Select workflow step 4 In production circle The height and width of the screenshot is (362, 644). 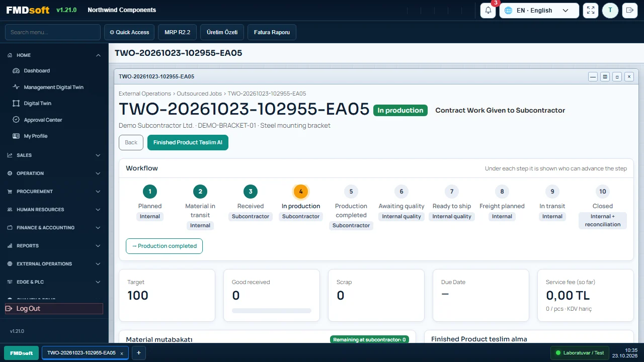301,191
